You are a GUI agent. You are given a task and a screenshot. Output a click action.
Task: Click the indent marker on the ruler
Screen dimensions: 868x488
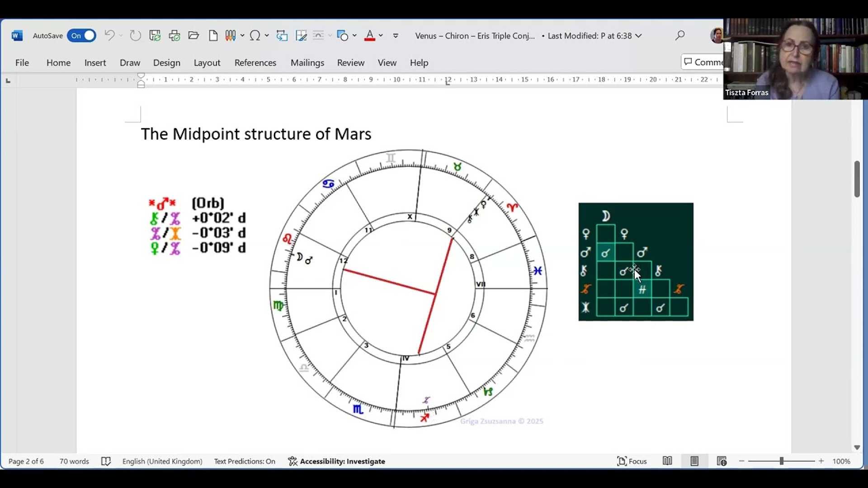[x=141, y=80]
